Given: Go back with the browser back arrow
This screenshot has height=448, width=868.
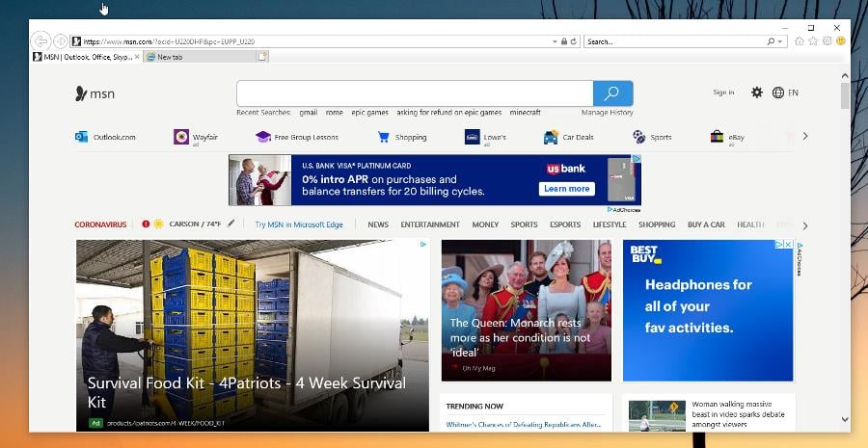Looking at the screenshot, I should click(41, 40).
